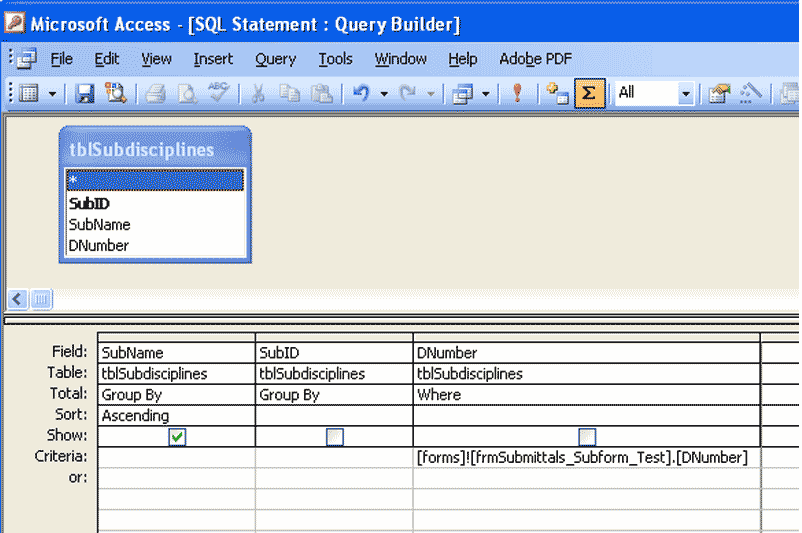The width and height of the screenshot is (802, 533).
Task: Click the Show Table icon
Action: [x=557, y=93]
